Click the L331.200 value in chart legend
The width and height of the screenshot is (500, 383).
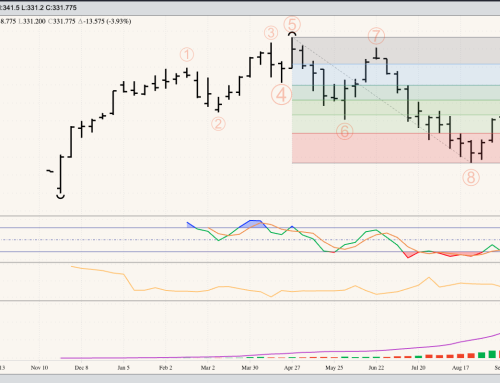coord(32,21)
